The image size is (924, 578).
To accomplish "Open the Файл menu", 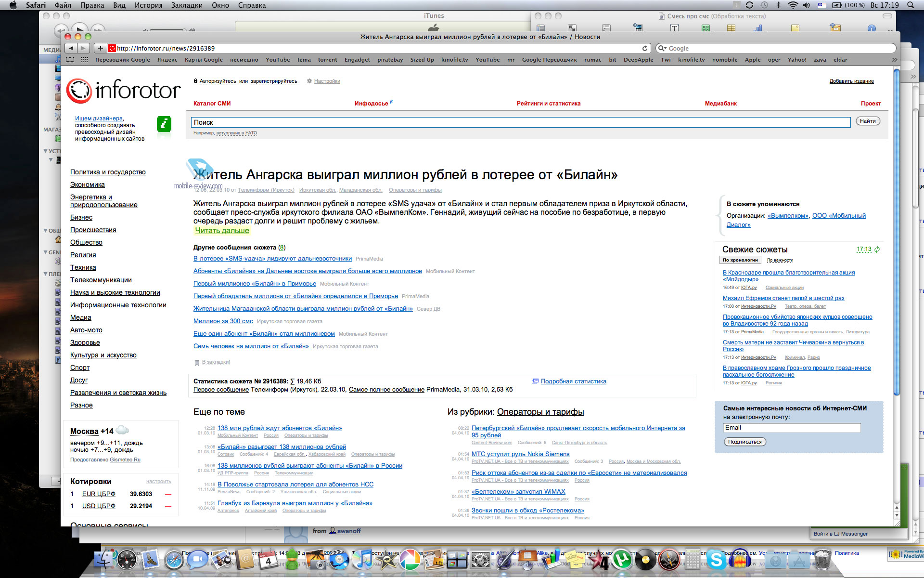I will click(63, 5).
